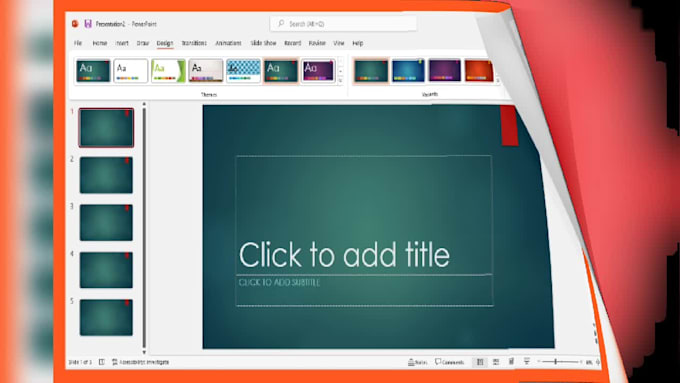Image resolution: width=680 pixels, height=383 pixels.
Task: Click the Search box
Action: coord(343,24)
